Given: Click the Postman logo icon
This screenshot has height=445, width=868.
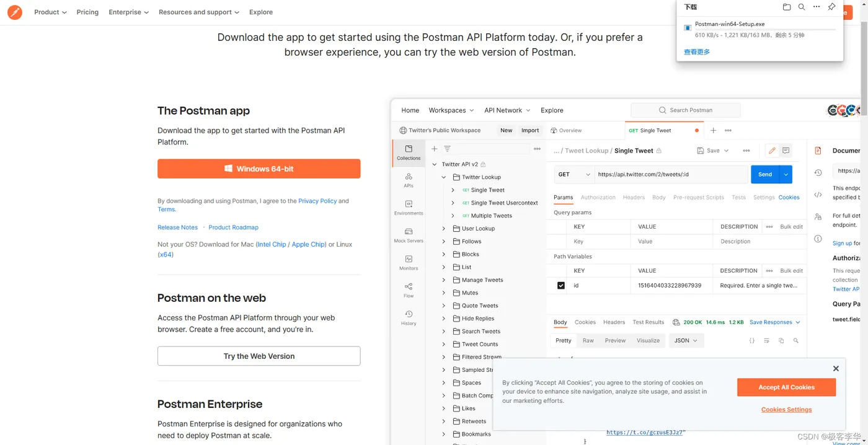Looking at the screenshot, I should [15, 12].
